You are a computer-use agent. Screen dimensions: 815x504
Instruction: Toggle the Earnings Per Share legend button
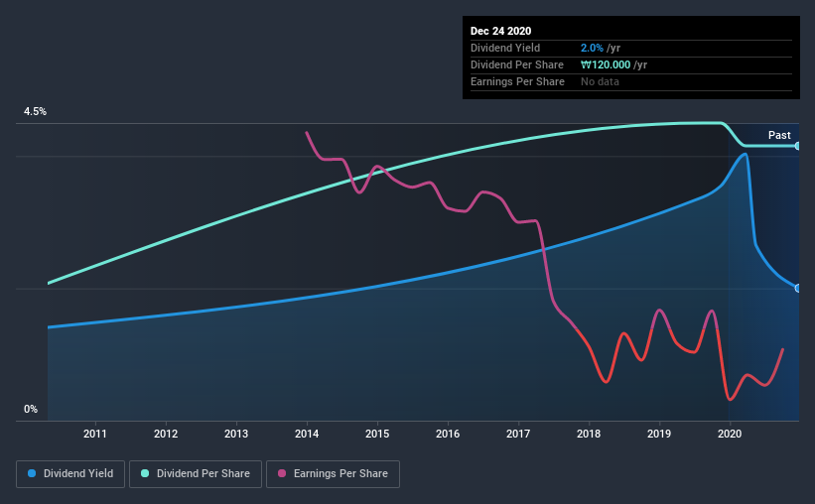334,474
